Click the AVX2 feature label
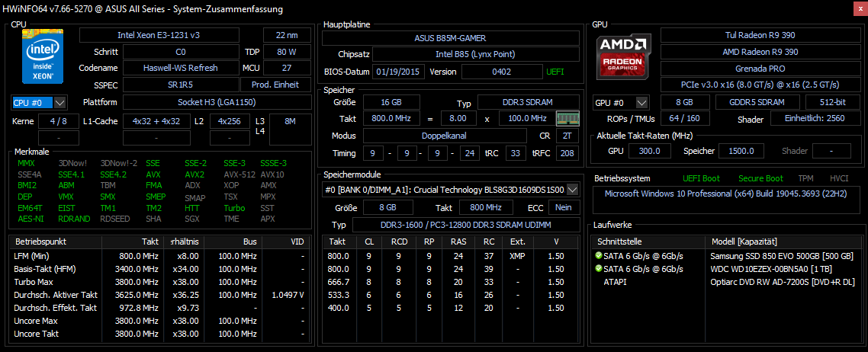This screenshot has height=352, width=868. [x=194, y=174]
